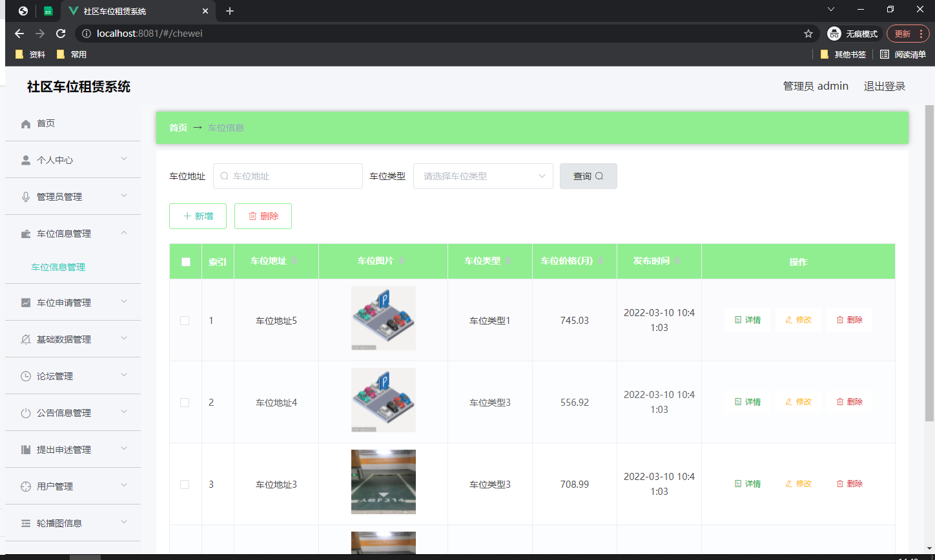The width and height of the screenshot is (935, 560).
Task: Open the 请选择车位类型 dropdown
Action: pos(483,175)
